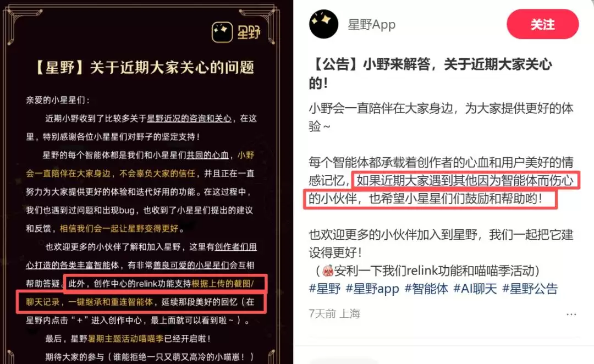Click the 星野App profile avatar
The height and width of the screenshot is (364, 594).
[x=324, y=24]
